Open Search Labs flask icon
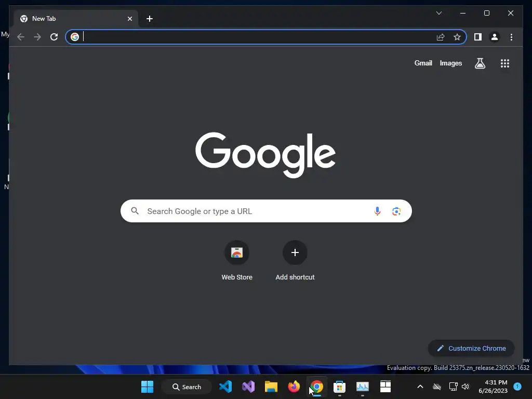Screen dimensions: 532x399 click(x=480, y=63)
